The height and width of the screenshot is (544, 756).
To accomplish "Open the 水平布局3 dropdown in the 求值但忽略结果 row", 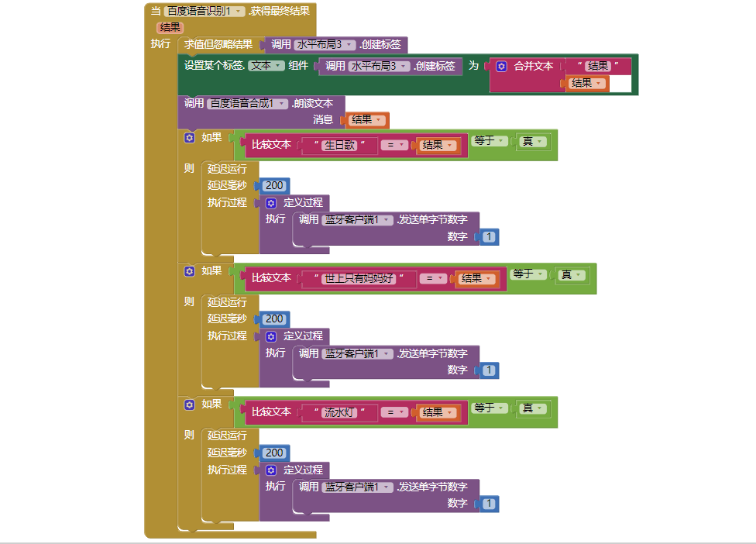I will tap(325, 45).
